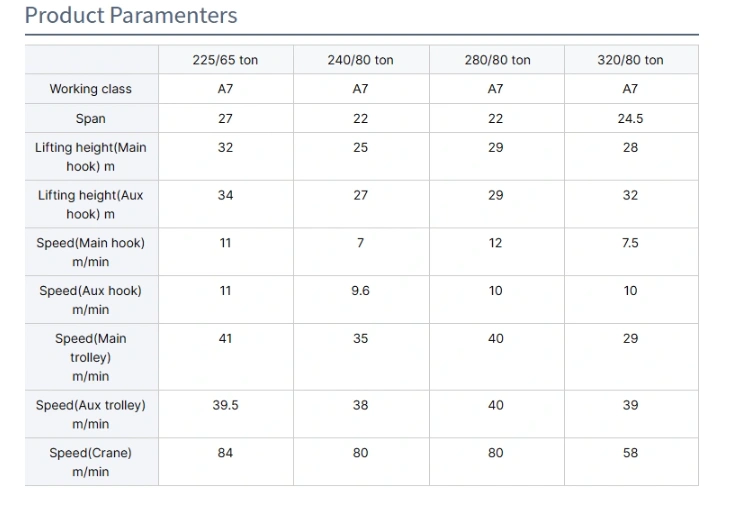
Task: Click the 280/80 ton column header
Action: point(496,60)
